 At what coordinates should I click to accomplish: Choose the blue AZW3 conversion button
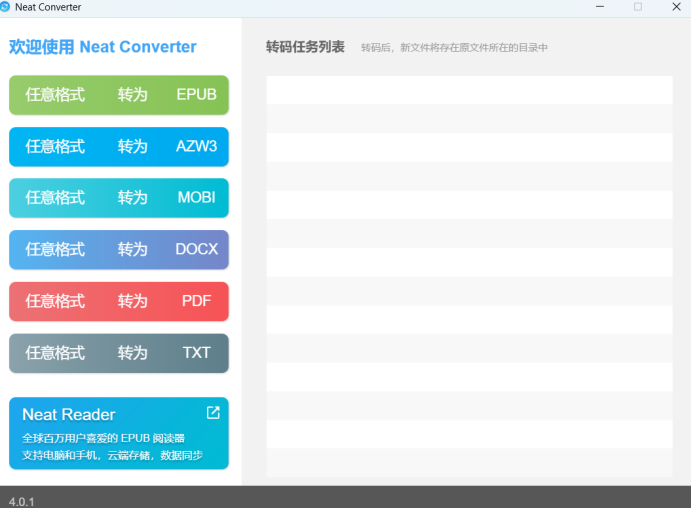point(119,146)
